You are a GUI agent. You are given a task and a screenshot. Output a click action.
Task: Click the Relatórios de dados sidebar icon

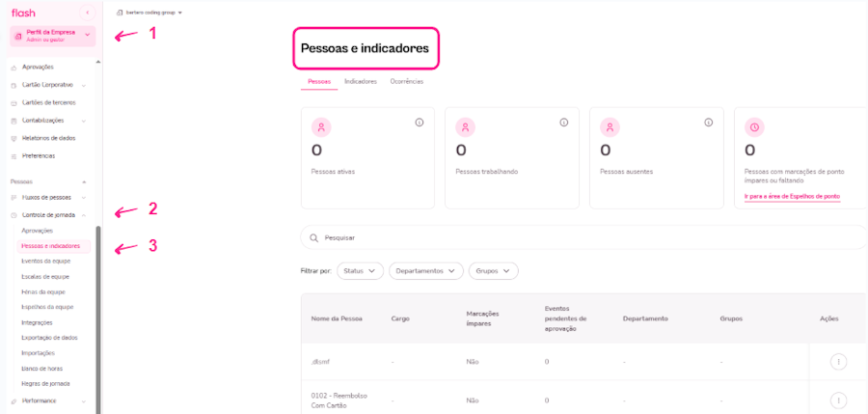(14, 138)
